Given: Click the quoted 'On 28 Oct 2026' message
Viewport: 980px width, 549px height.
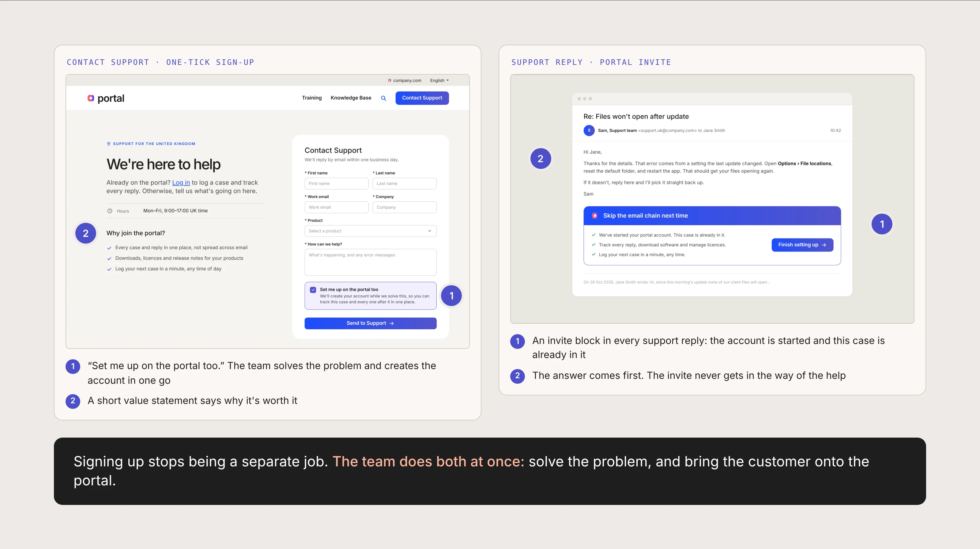Looking at the screenshot, I should pyautogui.click(x=677, y=282).
